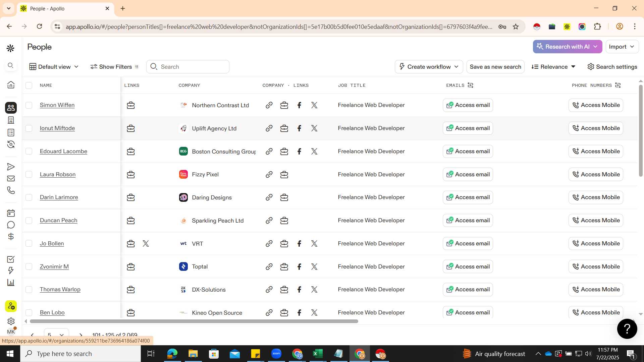The height and width of the screenshot is (362, 644).
Task: Check the box for Jo Bollen
Action: [29, 244]
